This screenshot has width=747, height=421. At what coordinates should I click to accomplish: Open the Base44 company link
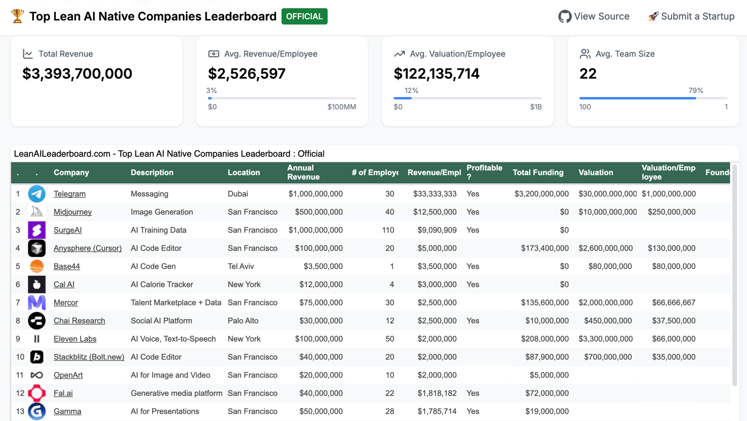coord(67,266)
